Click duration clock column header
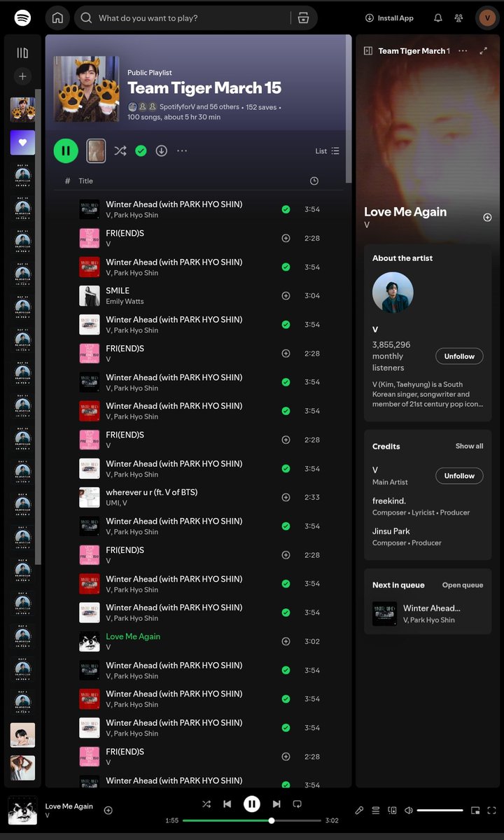This screenshot has height=840, width=504. [314, 181]
